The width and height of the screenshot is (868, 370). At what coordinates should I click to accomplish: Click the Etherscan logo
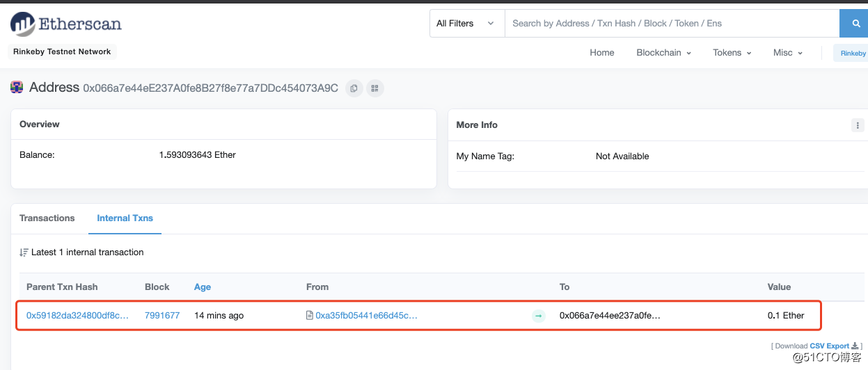pyautogui.click(x=66, y=24)
